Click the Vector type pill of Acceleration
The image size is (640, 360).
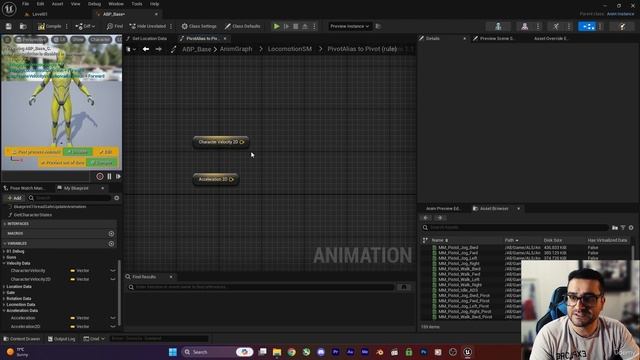[80, 318]
